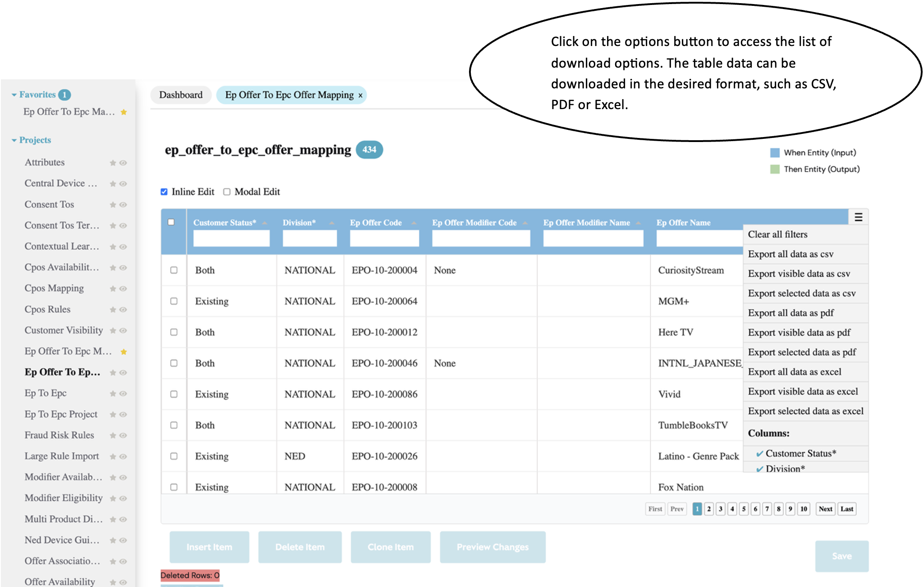The height and width of the screenshot is (587, 924).
Task: Check the row for EPO-10-200012
Action: click(x=174, y=332)
